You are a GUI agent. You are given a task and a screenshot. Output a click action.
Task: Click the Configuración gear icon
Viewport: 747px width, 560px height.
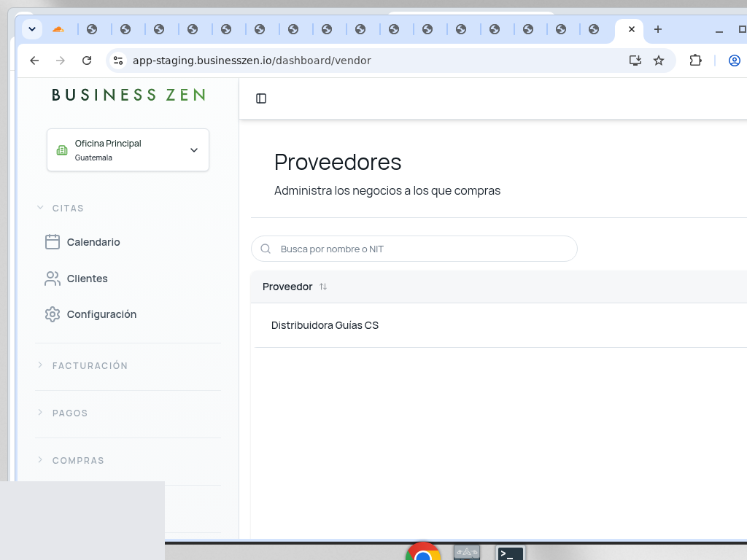click(53, 314)
